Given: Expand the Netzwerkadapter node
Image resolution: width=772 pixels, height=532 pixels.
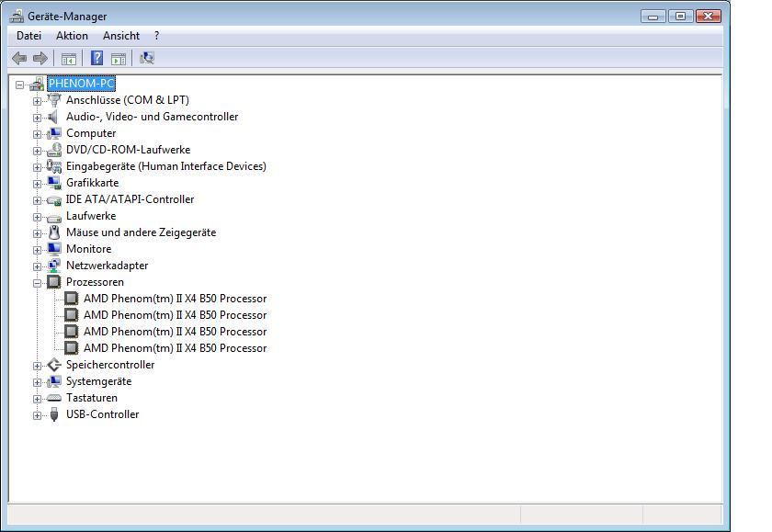Looking at the screenshot, I should (x=37, y=266).
